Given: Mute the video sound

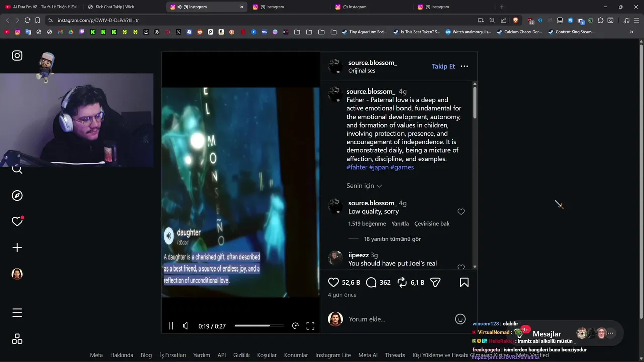Looking at the screenshot, I should coord(186,326).
